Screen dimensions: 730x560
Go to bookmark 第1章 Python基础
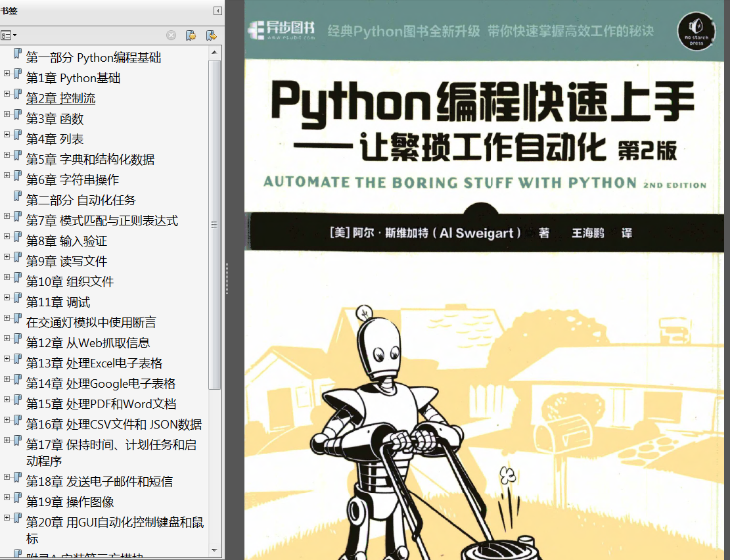(x=73, y=78)
